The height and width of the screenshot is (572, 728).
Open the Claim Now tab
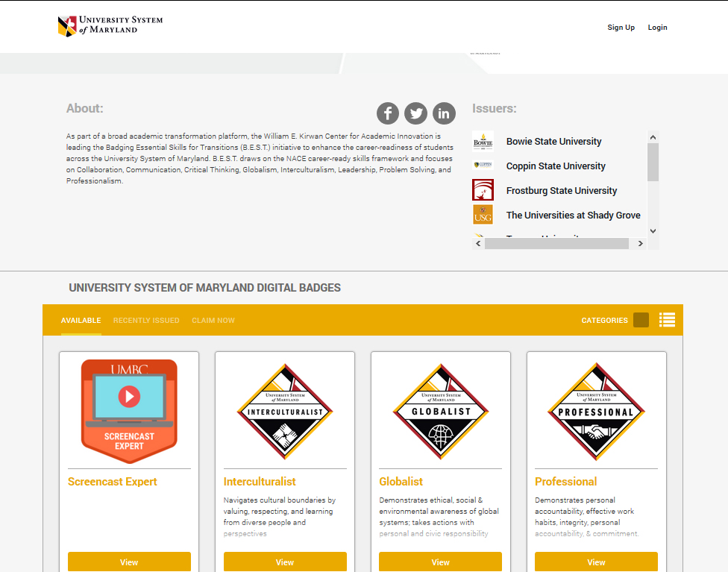point(213,321)
